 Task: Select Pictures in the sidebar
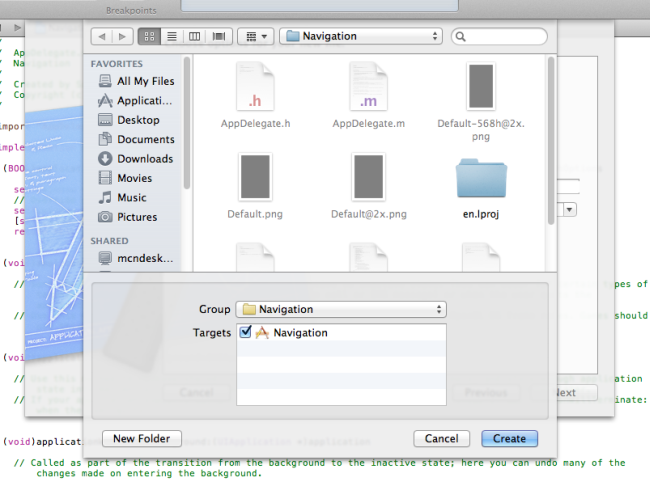[x=128, y=217]
